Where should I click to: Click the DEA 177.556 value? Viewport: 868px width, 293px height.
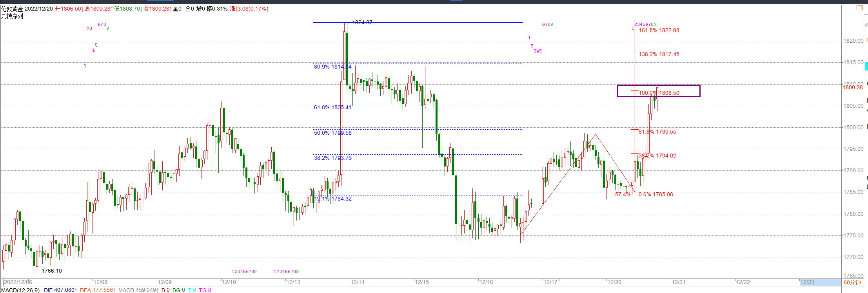coord(98,290)
